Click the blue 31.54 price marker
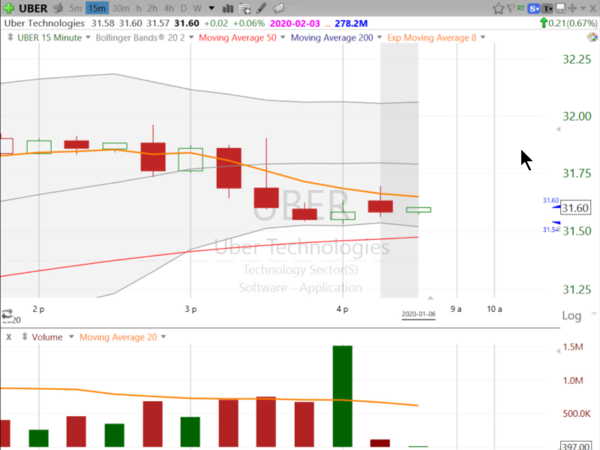The width and height of the screenshot is (600, 450). click(551, 228)
